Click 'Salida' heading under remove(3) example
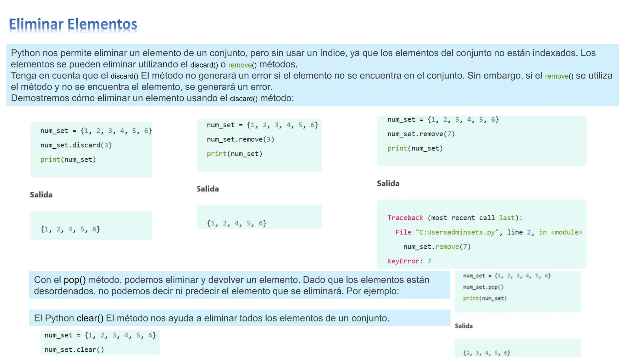644x362 pixels. click(x=208, y=189)
